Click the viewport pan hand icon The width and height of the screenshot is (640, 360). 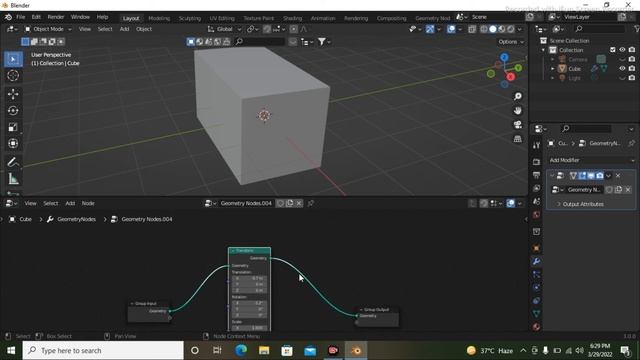tap(518, 111)
